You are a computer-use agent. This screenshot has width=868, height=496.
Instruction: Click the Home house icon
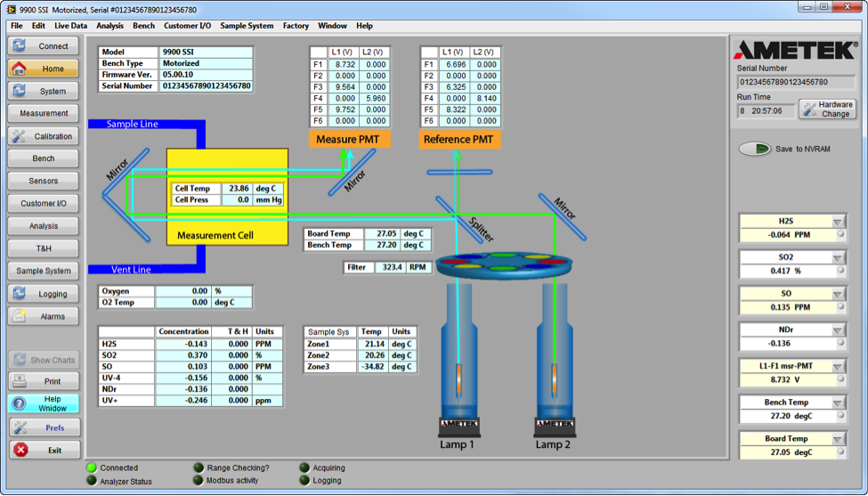coord(19,69)
